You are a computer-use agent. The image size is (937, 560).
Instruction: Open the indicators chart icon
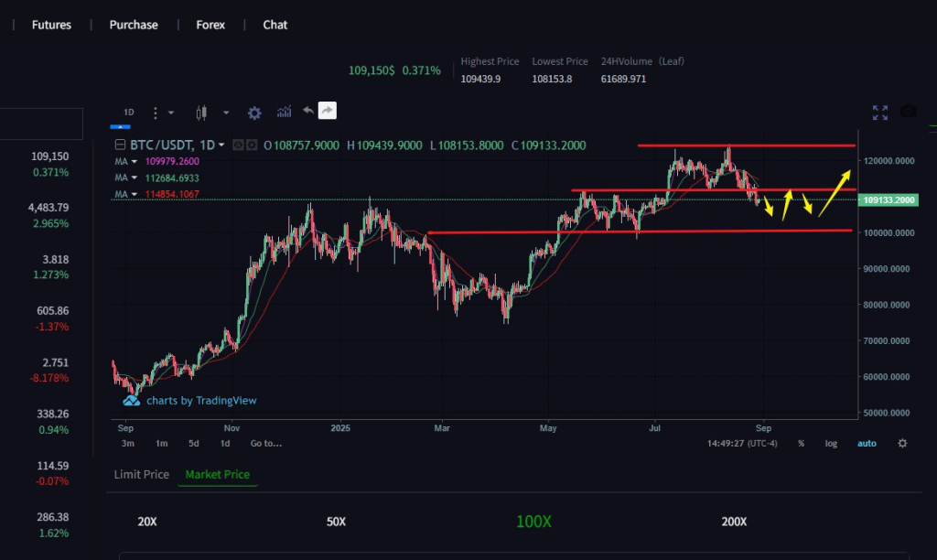[x=284, y=112]
